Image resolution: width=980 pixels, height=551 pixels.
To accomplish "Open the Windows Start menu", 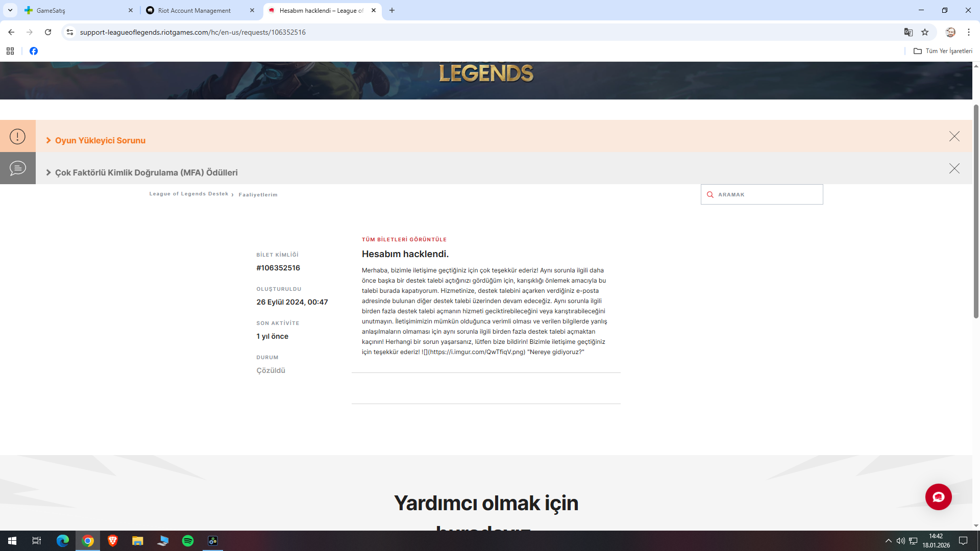I will click(12, 541).
